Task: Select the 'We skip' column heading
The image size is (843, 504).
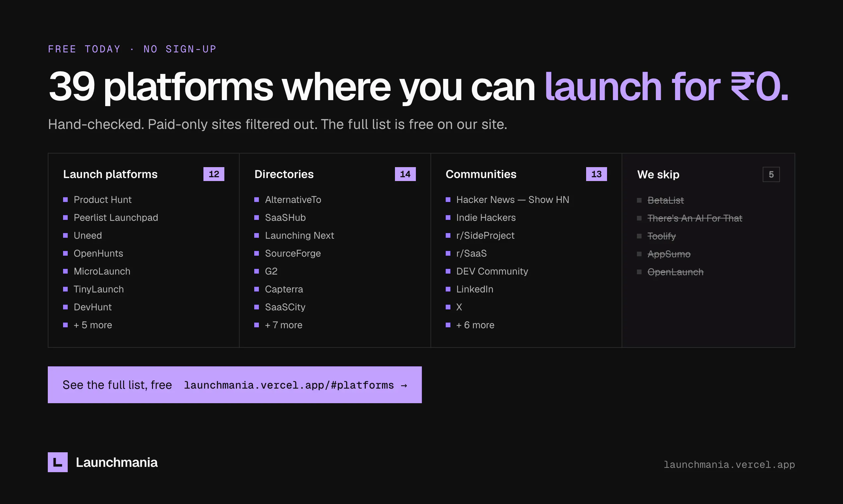Action: pyautogui.click(x=658, y=174)
